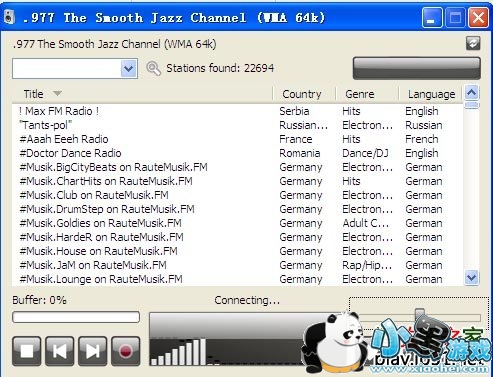
Task: Select the "Tants-pol" station row
Action: click(x=237, y=125)
